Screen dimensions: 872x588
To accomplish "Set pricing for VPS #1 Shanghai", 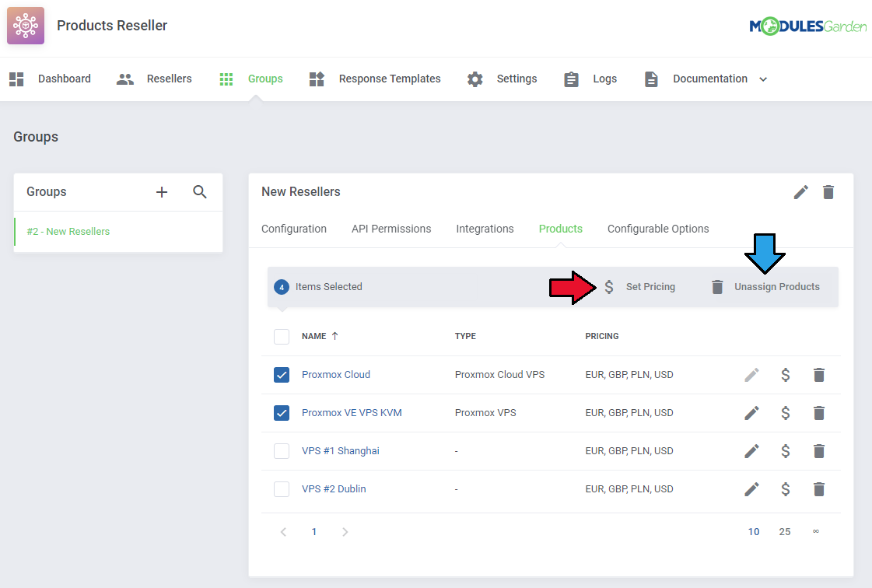I will [785, 450].
